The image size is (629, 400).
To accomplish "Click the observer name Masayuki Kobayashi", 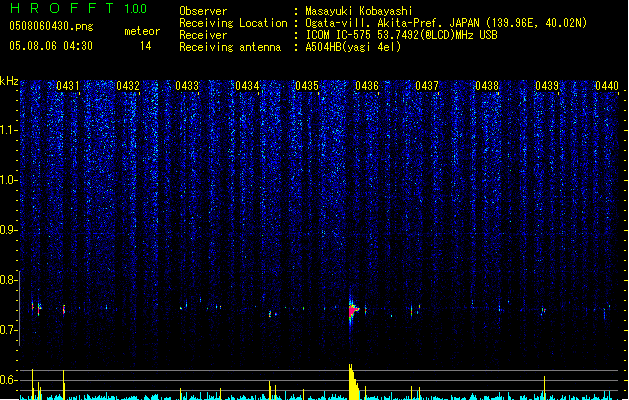I will [x=359, y=11].
